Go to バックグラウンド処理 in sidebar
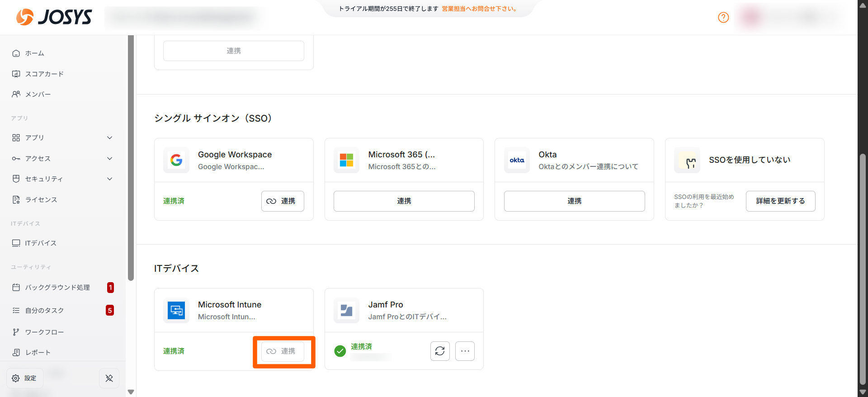This screenshot has width=868, height=397. [57, 288]
